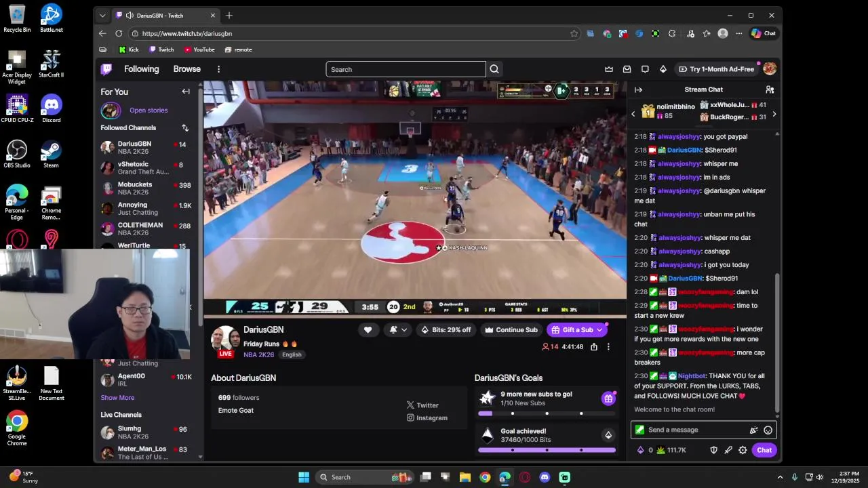Send message with purple Chat button
868x488 pixels.
pos(764,450)
